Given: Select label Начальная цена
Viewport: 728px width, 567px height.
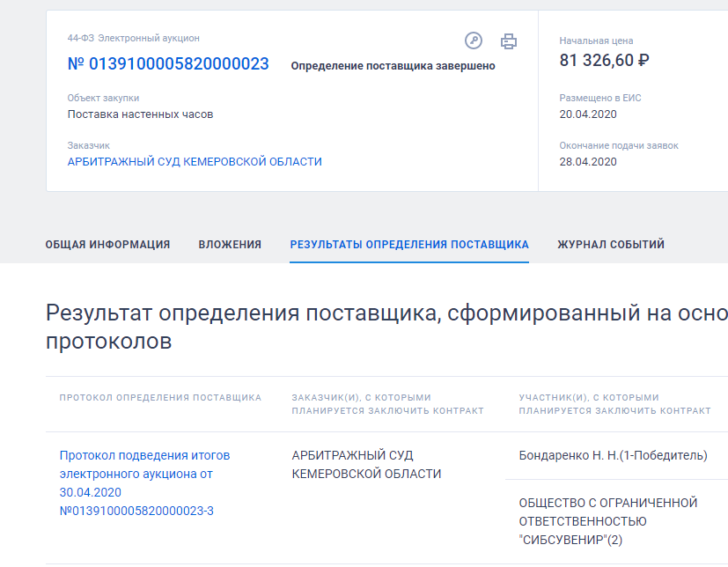Looking at the screenshot, I should coord(596,40).
